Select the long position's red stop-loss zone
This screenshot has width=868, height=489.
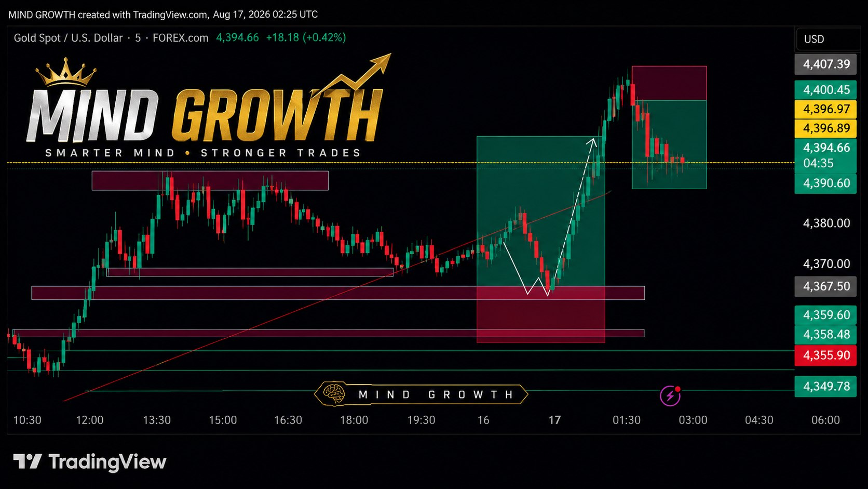tap(541, 314)
